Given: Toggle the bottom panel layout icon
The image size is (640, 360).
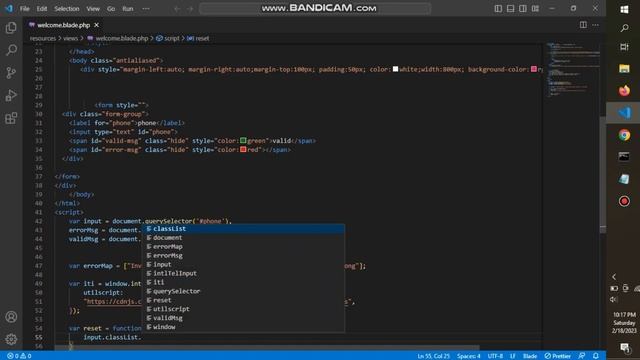Looking at the screenshot, I should click(x=510, y=9).
